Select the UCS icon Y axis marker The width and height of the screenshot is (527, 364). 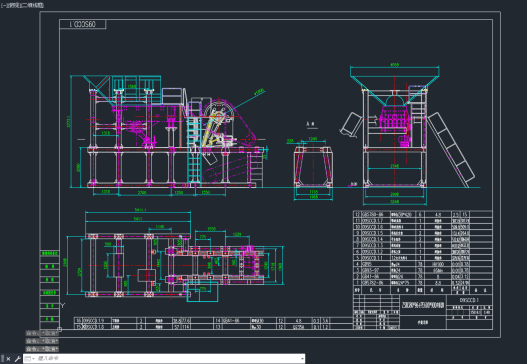63,305
